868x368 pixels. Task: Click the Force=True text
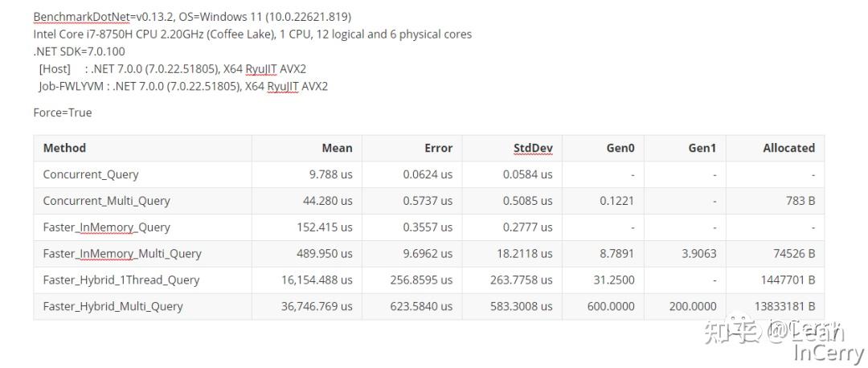pos(63,112)
